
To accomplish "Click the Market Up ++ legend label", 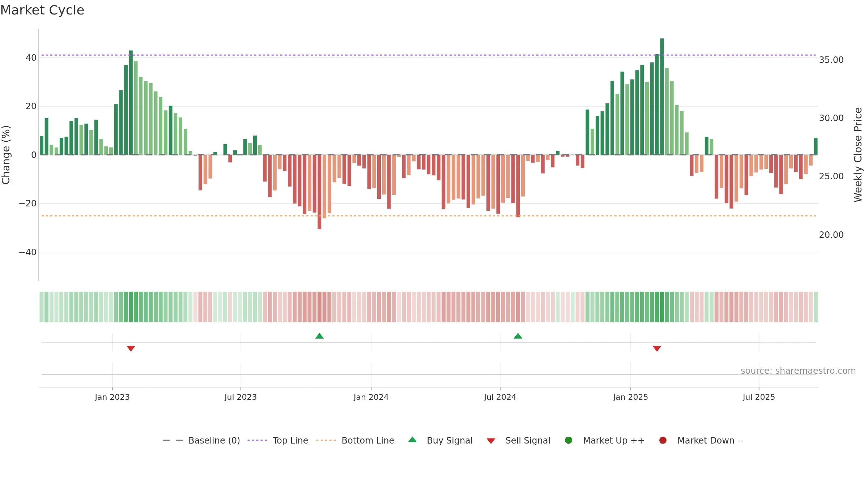I will point(614,440).
